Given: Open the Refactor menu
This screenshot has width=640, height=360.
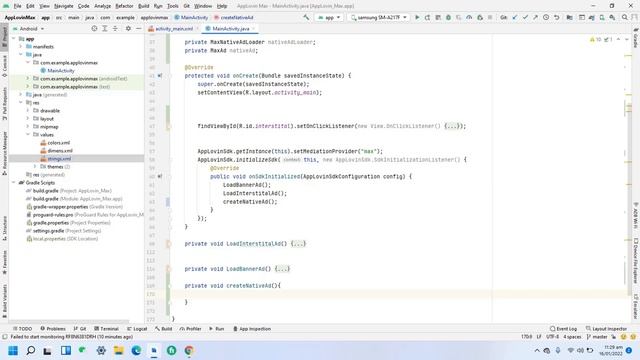Looking at the screenshot, I should click(x=124, y=6).
